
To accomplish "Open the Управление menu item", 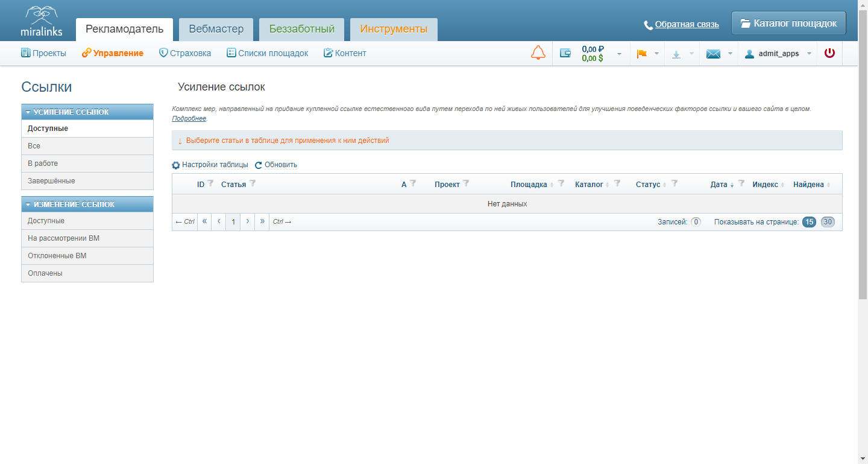I will (113, 53).
